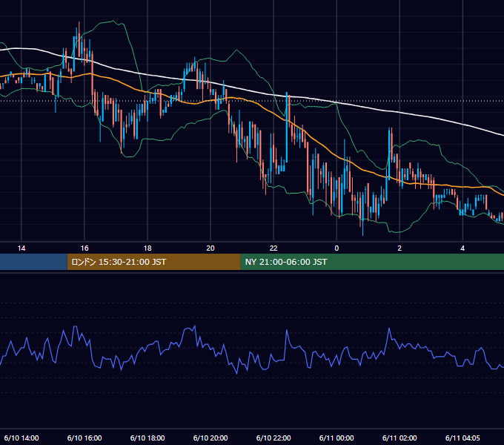Click the 0 hour axis label
The width and height of the screenshot is (504, 445).
[x=336, y=248]
